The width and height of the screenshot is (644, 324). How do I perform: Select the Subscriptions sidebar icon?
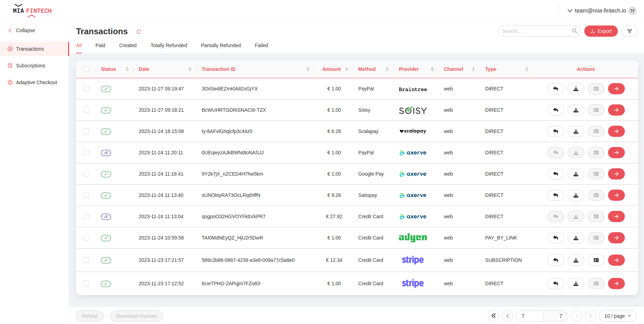click(10, 66)
